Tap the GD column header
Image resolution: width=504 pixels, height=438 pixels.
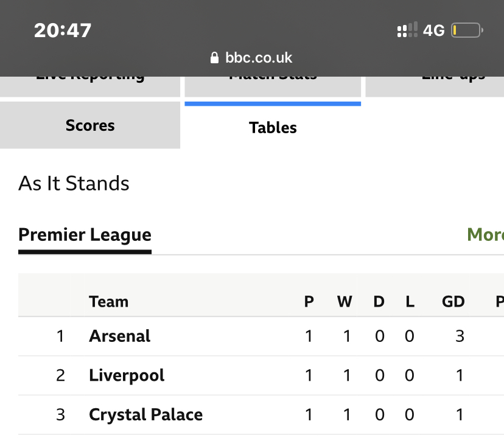pyautogui.click(x=453, y=302)
